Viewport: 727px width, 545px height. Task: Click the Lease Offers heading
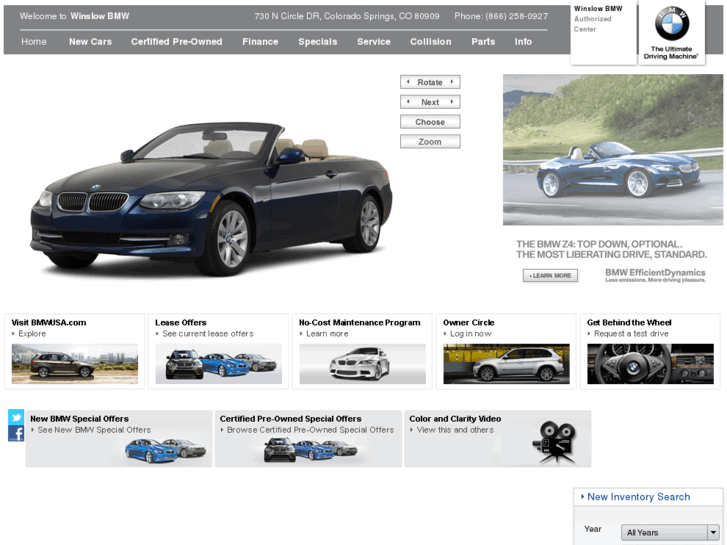[181, 322]
